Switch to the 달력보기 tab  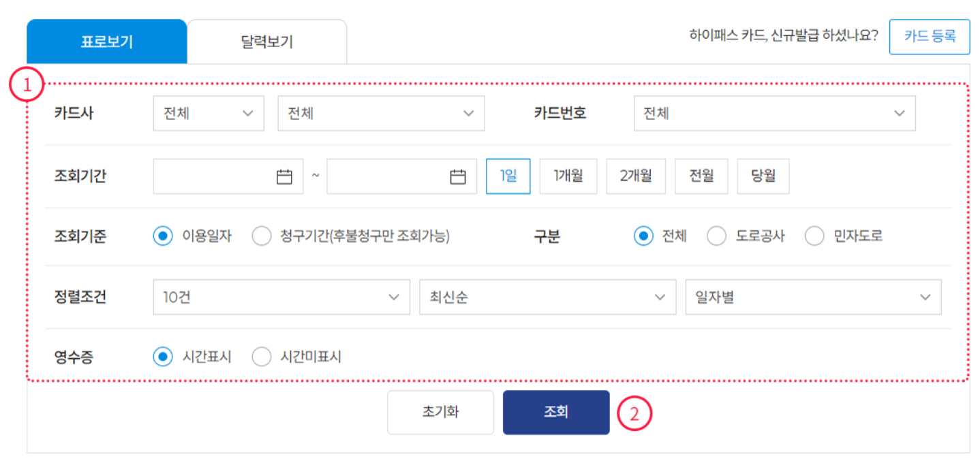pos(268,41)
